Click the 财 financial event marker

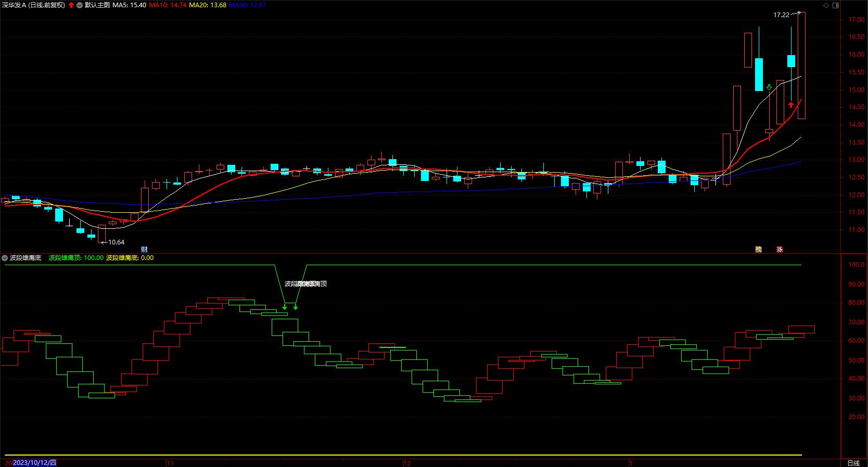click(144, 250)
